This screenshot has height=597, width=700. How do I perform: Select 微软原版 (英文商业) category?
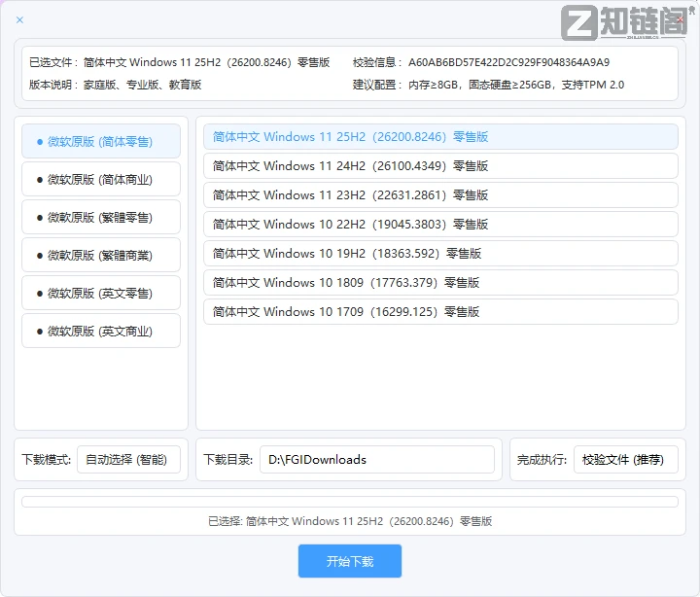pos(101,331)
